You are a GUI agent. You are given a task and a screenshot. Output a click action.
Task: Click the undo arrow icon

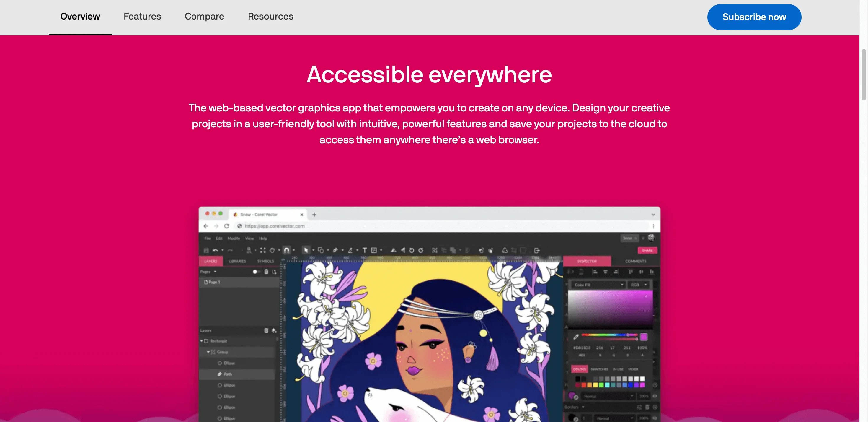click(x=215, y=250)
